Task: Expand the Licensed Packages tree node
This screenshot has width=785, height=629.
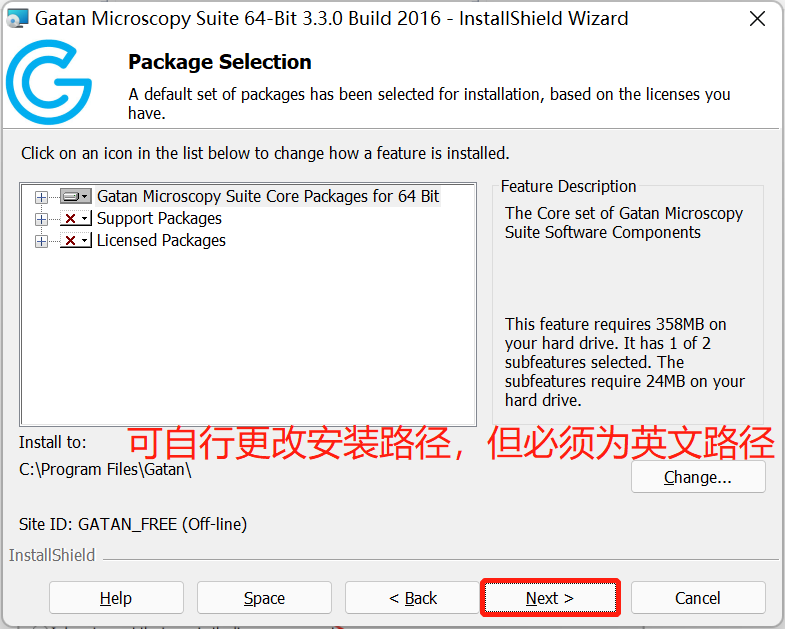Action: [42, 241]
